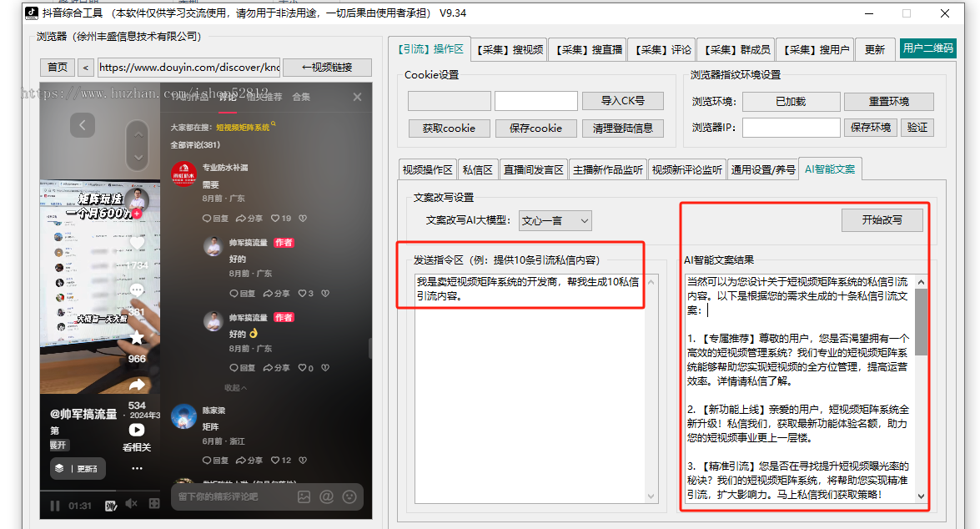Image resolution: width=980 pixels, height=529 pixels.
Task: Click 重置环境 button
Action: click(889, 101)
